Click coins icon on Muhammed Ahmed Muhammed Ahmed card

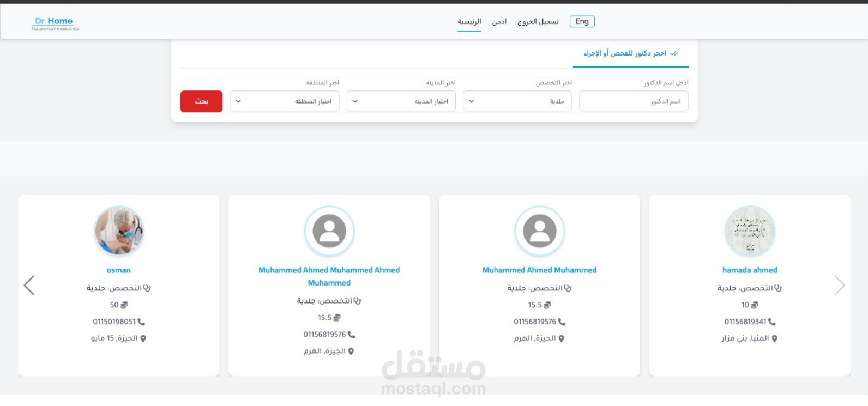pos(337,318)
